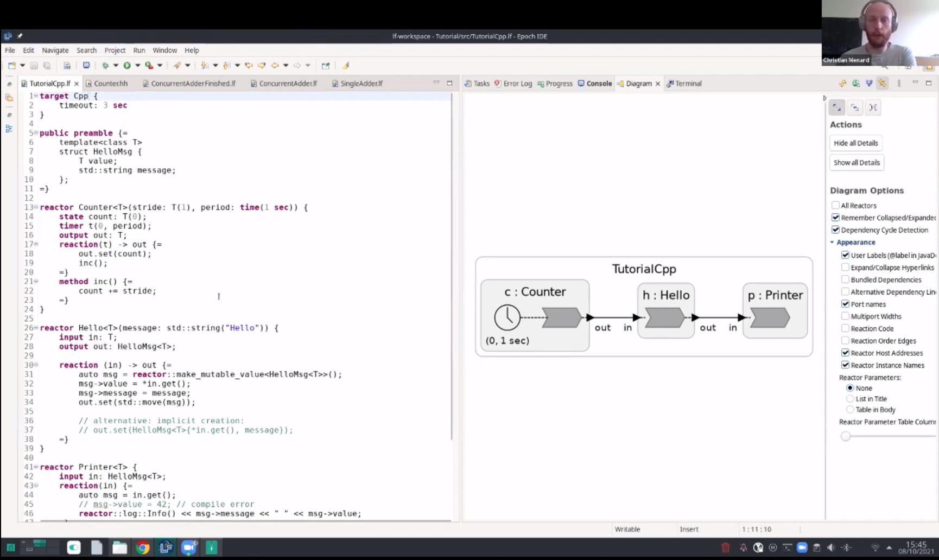The width and height of the screenshot is (939, 560).
Task: Uncheck Dependency Cycle Detection
Action: 835,230
